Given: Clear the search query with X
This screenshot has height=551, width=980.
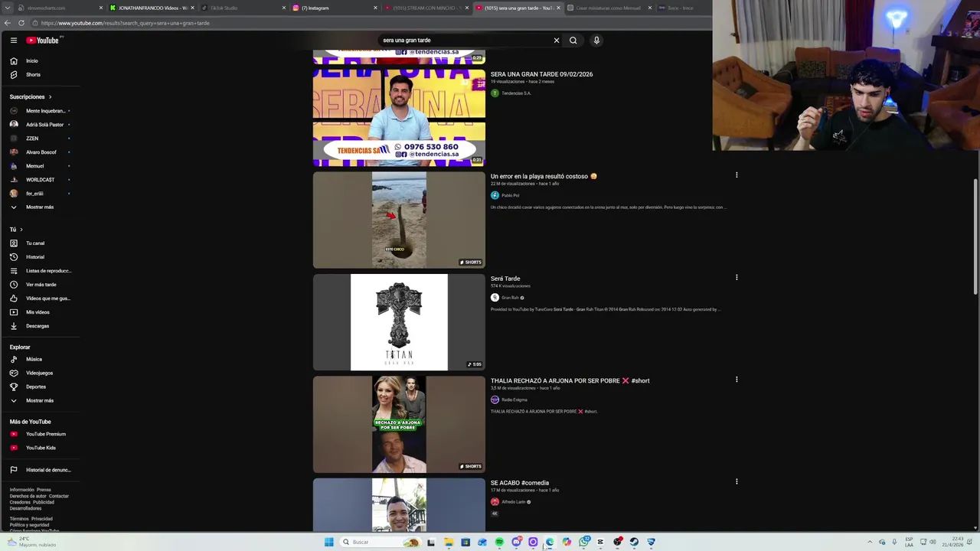Looking at the screenshot, I should pyautogui.click(x=557, y=41).
